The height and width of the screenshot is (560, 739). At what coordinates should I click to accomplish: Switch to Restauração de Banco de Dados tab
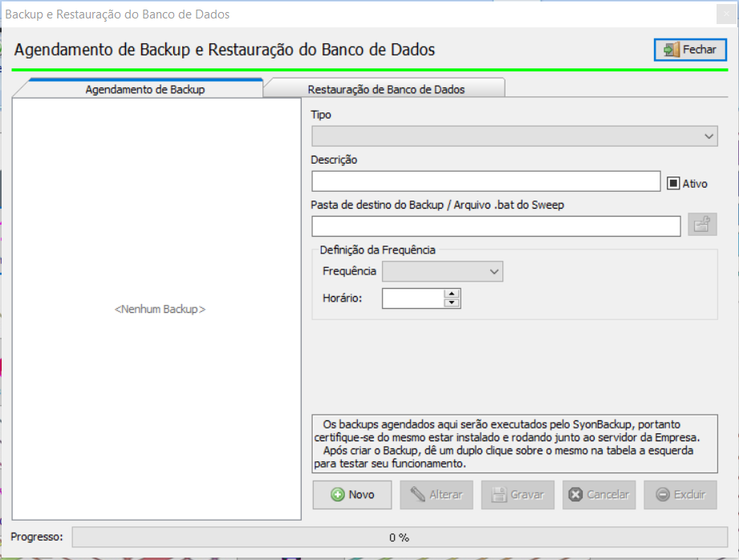[x=386, y=89]
